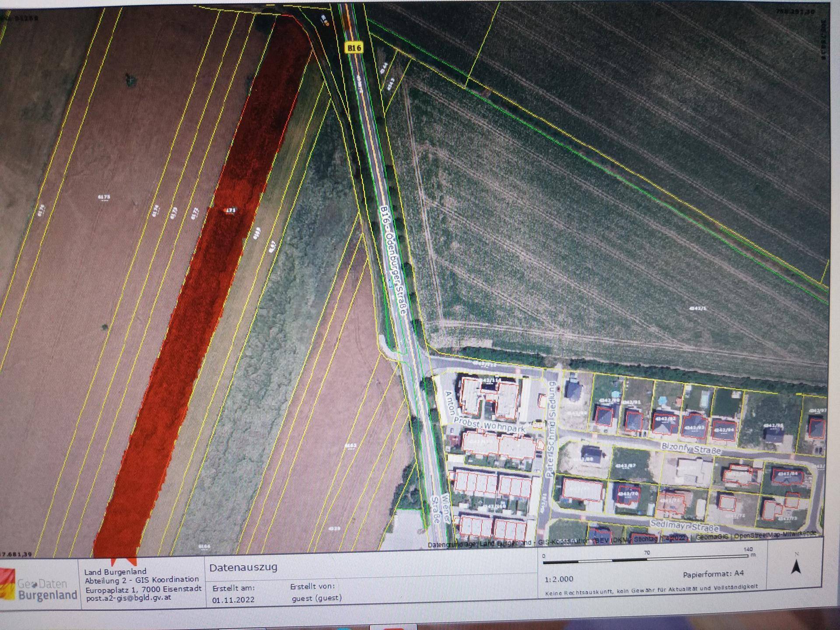The height and width of the screenshot is (630, 840).
Task: Select the red highlighted parcel 6171
Action: (231, 210)
